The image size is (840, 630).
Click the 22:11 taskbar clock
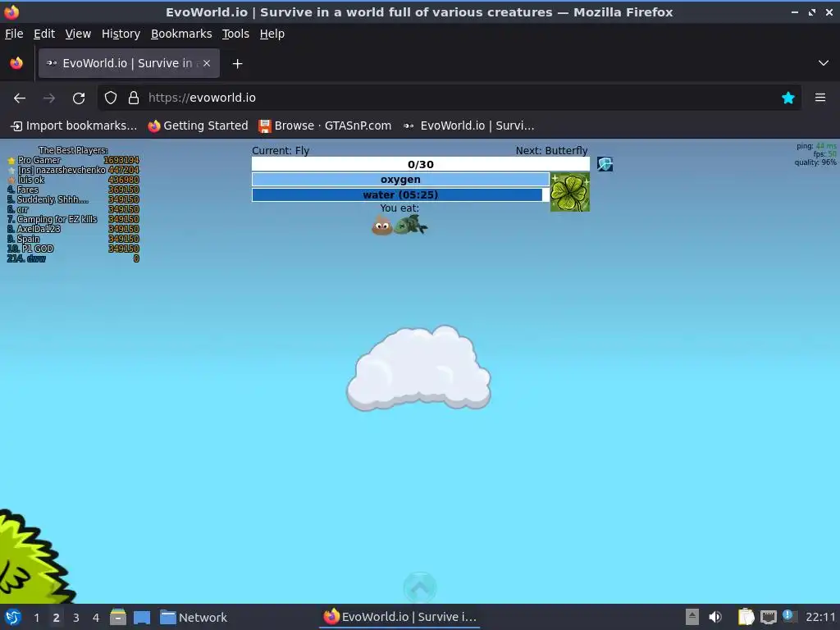click(x=820, y=618)
